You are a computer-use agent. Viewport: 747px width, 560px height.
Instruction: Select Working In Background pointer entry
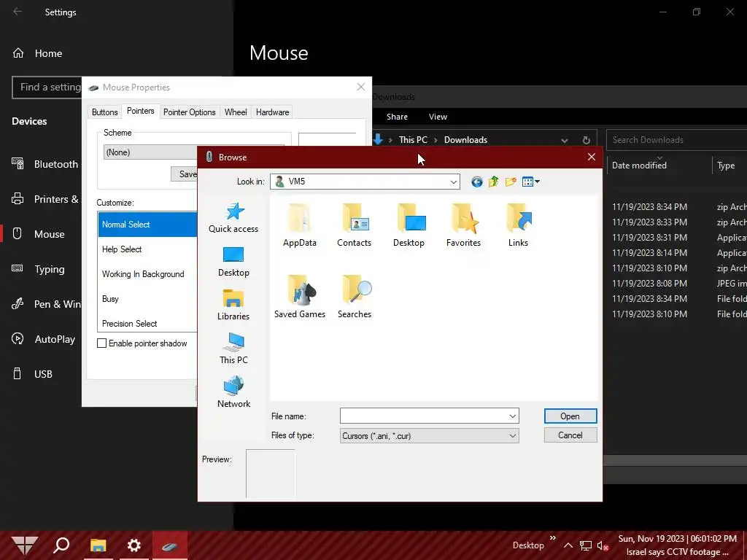pyautogui.click(x=147, y=274)
